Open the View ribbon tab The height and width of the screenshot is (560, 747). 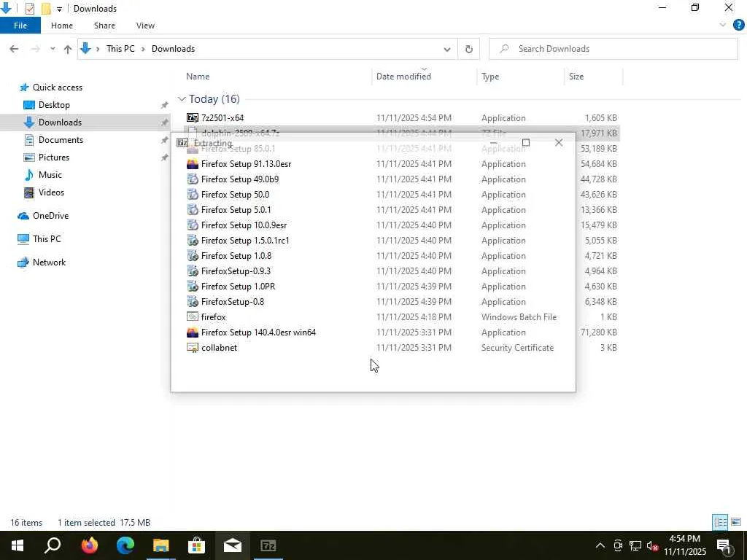point(145,26)
